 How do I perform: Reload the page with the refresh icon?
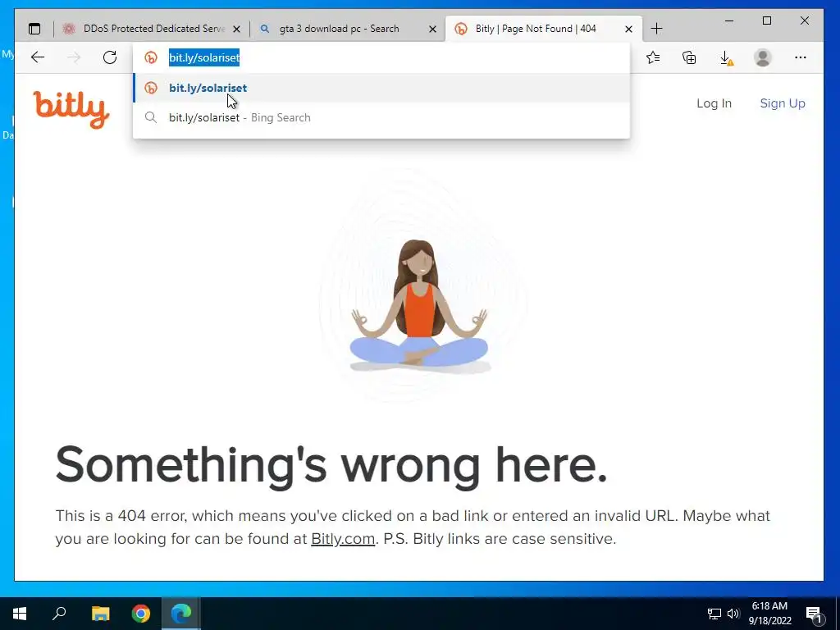pos(110,57)
